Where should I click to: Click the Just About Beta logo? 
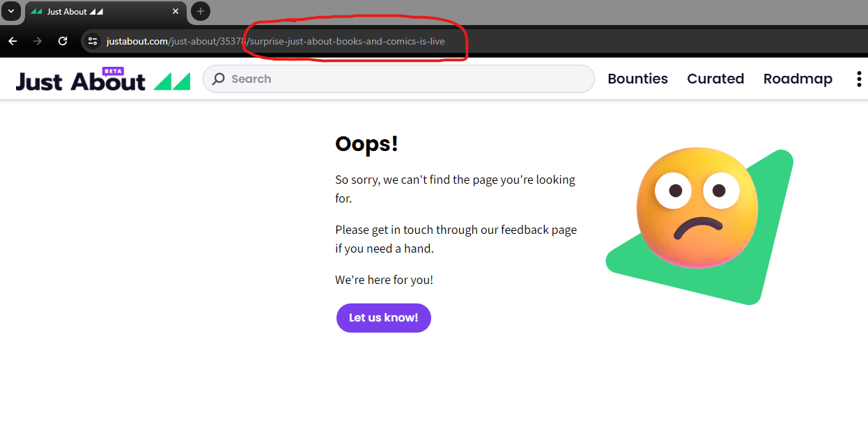click(x=103, y=79)
